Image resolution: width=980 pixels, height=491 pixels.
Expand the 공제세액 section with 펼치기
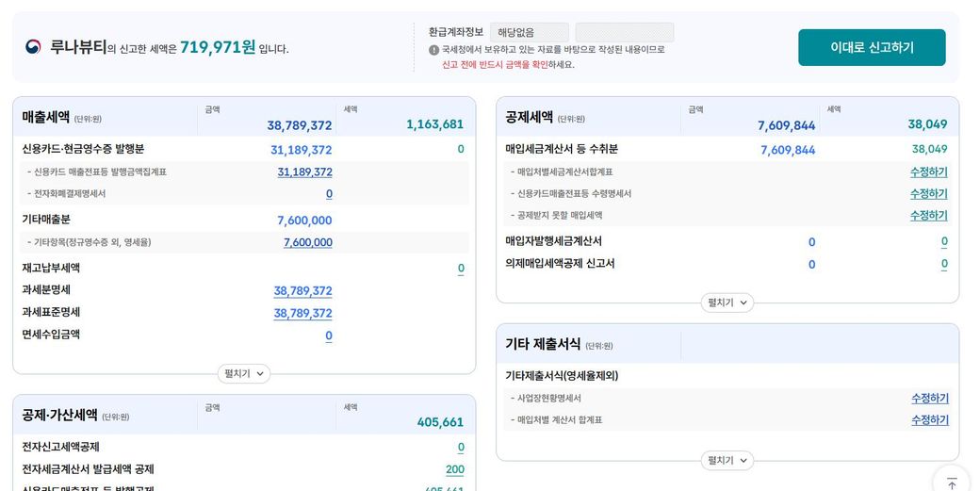pyautogui.click(x=727, y=303)
